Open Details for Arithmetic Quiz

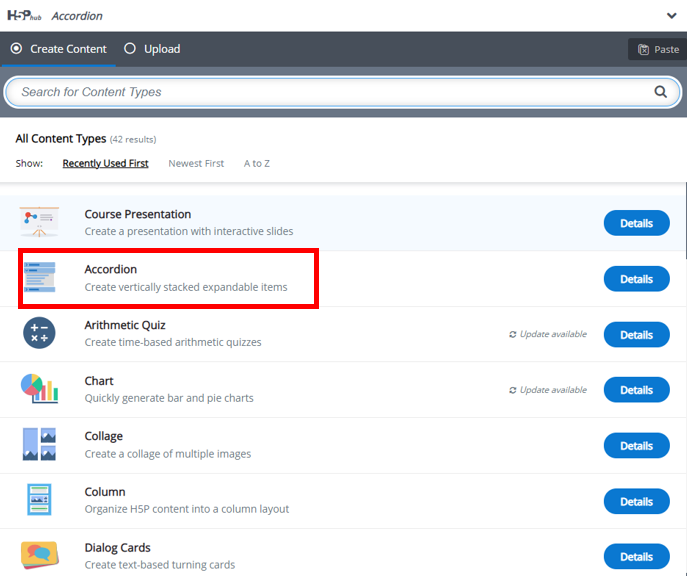[x=636, y=335]
